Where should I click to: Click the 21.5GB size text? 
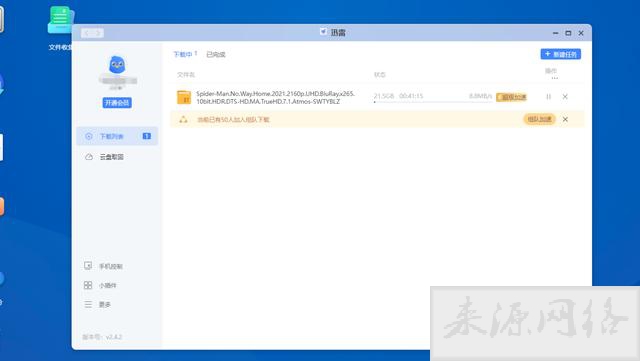click(x=384, y=96)
